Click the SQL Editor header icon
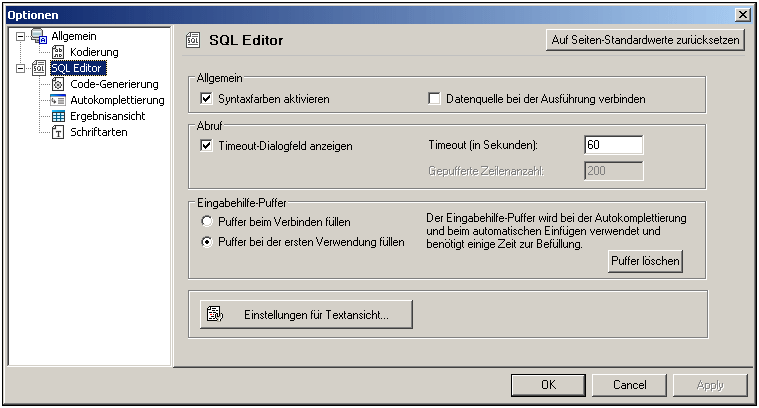 pyautogui.click(x=195, y=40)
